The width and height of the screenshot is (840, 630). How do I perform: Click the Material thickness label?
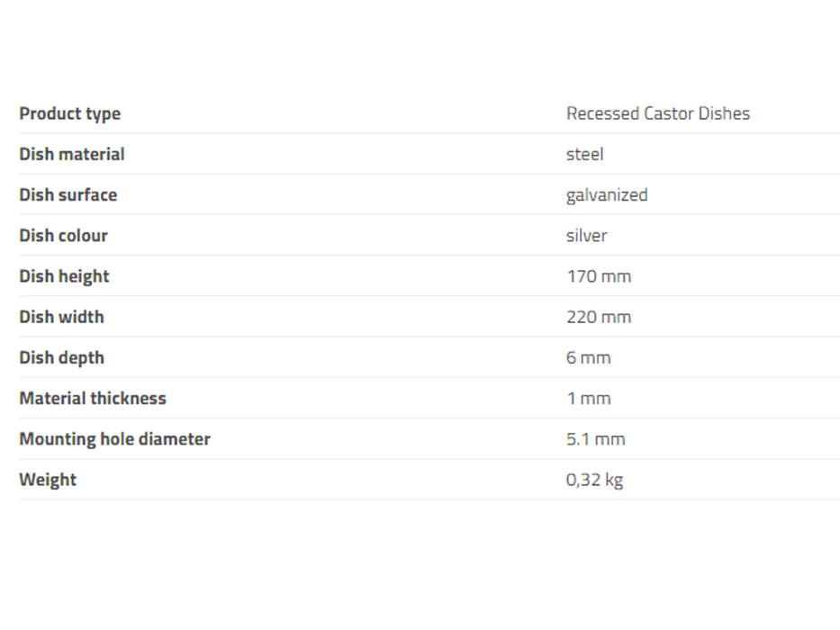(x=93, y=398)
